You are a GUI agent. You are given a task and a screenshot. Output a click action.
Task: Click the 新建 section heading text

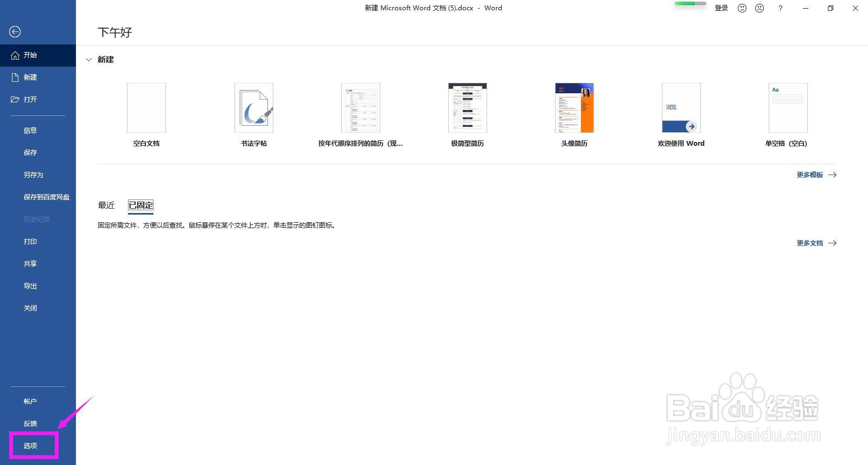pyautogui.click(x=106, y=60)
